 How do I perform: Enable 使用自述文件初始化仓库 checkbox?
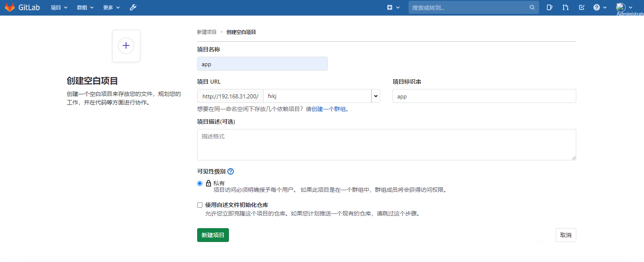click(200, 205)
